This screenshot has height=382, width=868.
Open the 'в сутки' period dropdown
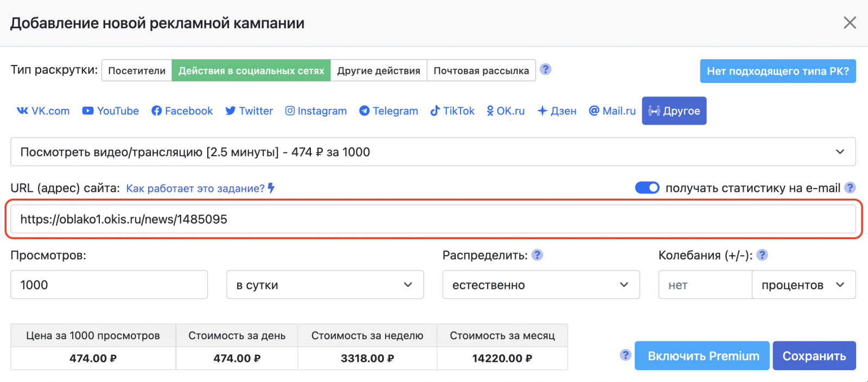(324, 284)
